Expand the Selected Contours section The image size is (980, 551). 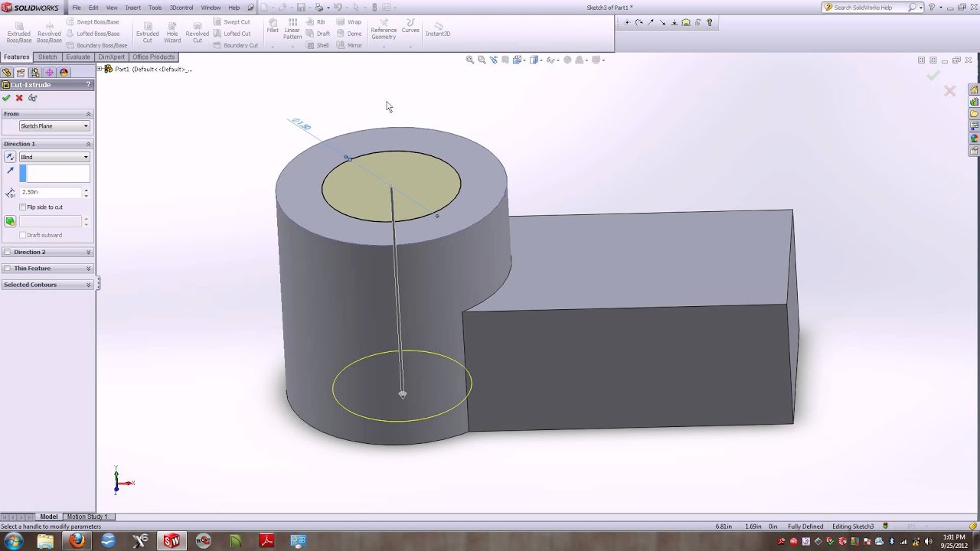coord(88,285)
